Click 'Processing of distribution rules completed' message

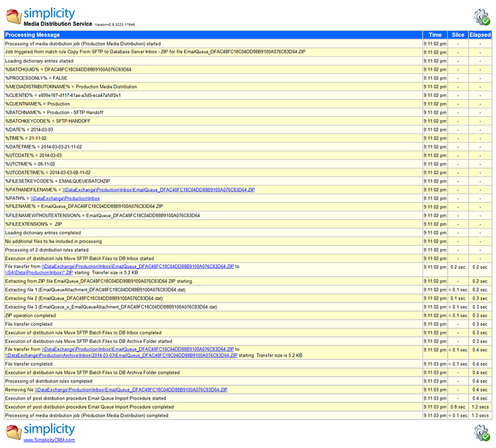(x=49, y=381)
